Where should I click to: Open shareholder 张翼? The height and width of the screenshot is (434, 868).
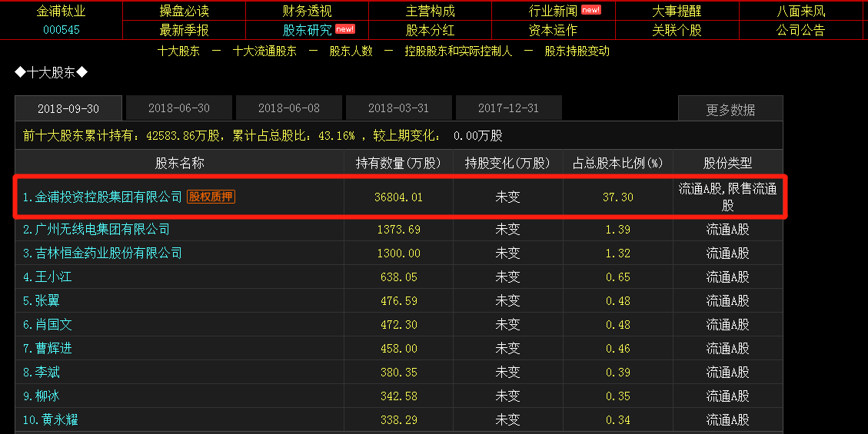[x=48, y=300]
